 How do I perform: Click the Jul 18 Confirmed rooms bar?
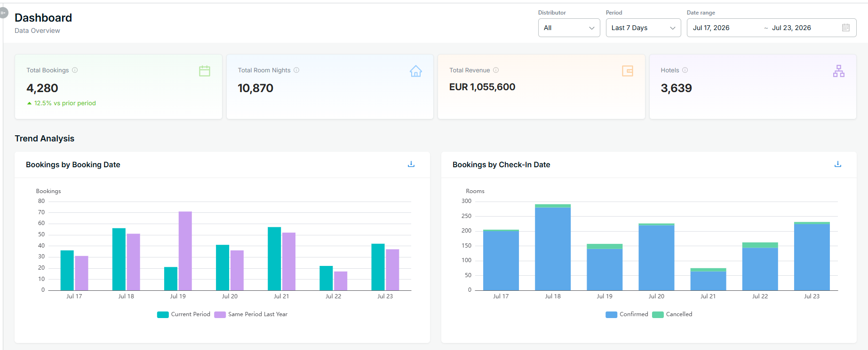(x=553, y=249)
